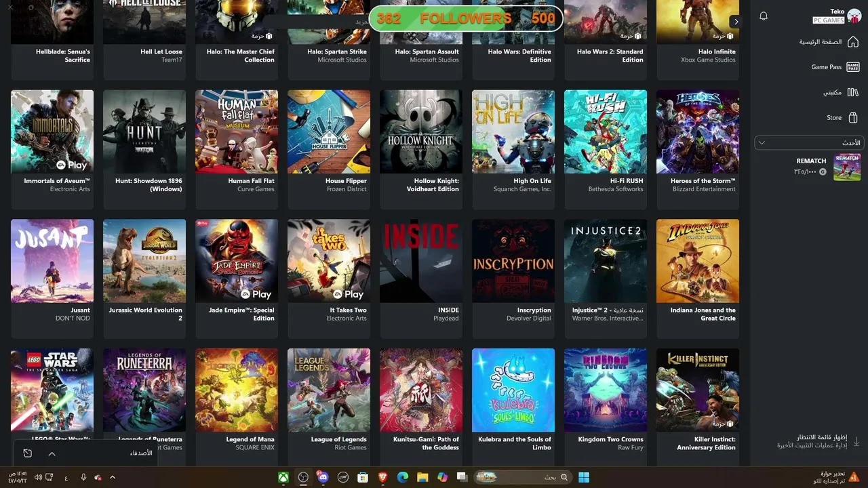
Task: Collapse the friends (الأصدقاء) panel chevron
Action: pyautogui.click(x=52, y=453)
